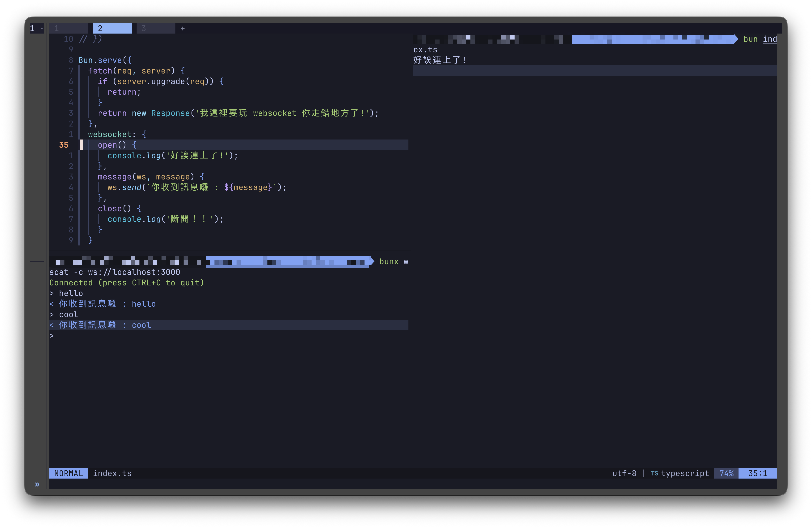Image resolution: width=812 pixels, height=528 pixels.
Task: Click the NORMAL mode indicator
Action: point(69,473)
